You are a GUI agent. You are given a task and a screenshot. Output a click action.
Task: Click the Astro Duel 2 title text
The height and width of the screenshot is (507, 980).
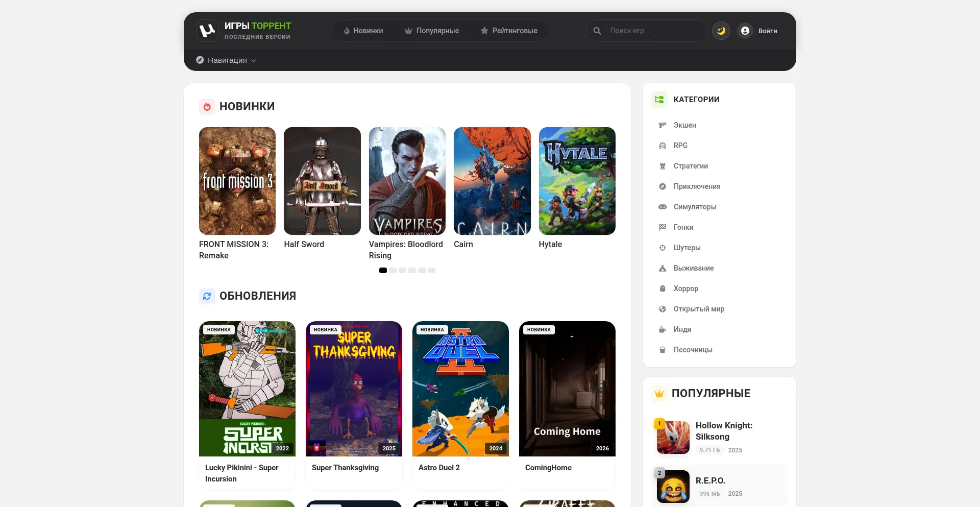point(439,468)
